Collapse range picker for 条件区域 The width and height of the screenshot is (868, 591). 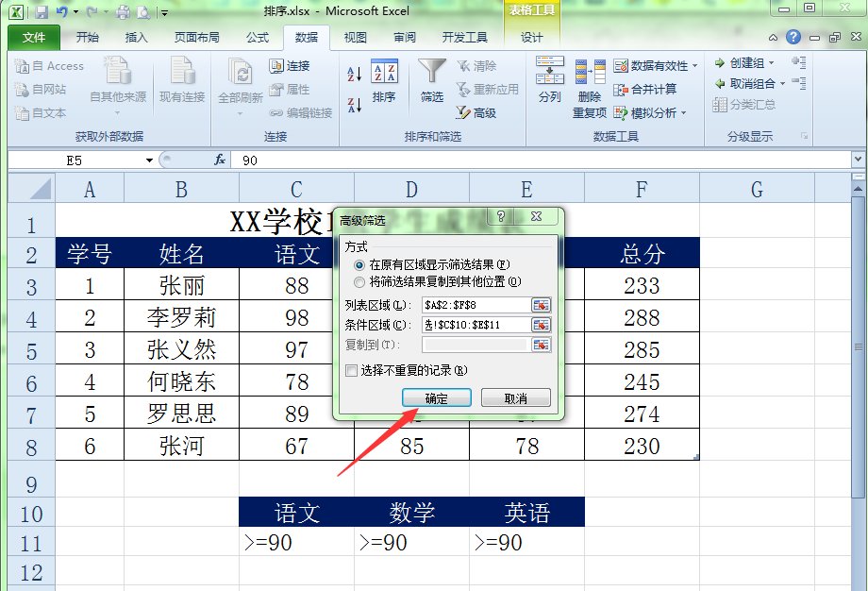coord(541,325)
